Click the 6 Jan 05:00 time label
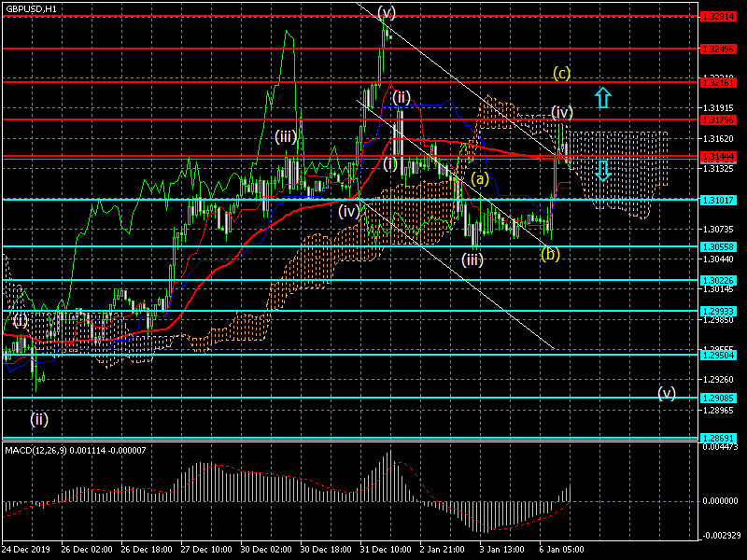Screen dimensions: 747x560 (x=562, y=549)
